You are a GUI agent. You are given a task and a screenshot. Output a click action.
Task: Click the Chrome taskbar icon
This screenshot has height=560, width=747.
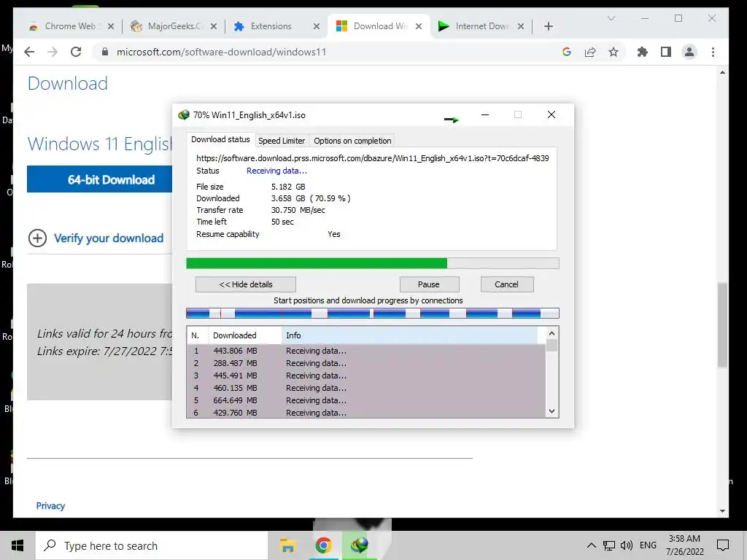click(x=323, y=545)
